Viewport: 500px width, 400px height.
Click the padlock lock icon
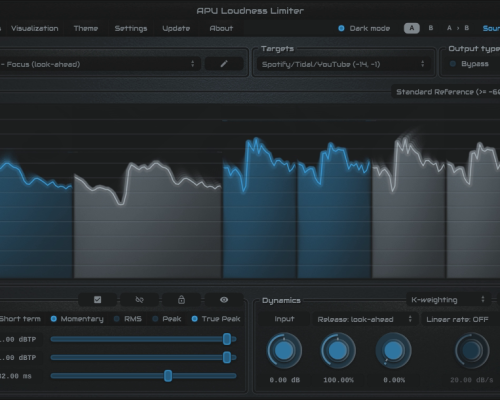(x=181, y=300)
